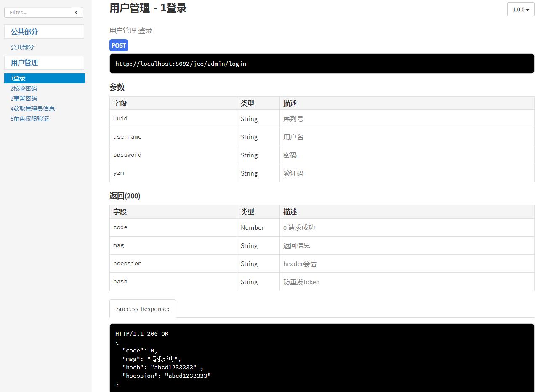The width and height of the screenshot is (543, 392).
Task: Navigate to 3重置密码 section
Action: pyautogui.click(x=24, y=99)
